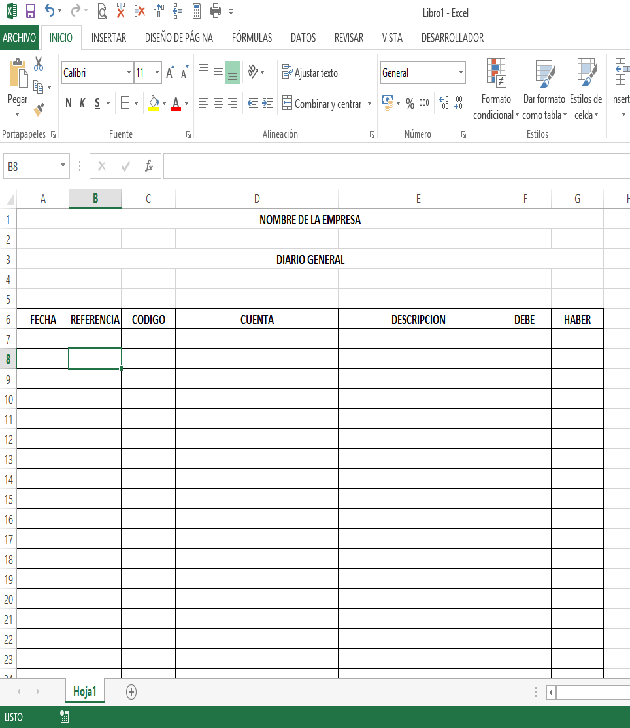Open font size dropdown
Viewport: 630px width, 728px height.
click(157, 72)
